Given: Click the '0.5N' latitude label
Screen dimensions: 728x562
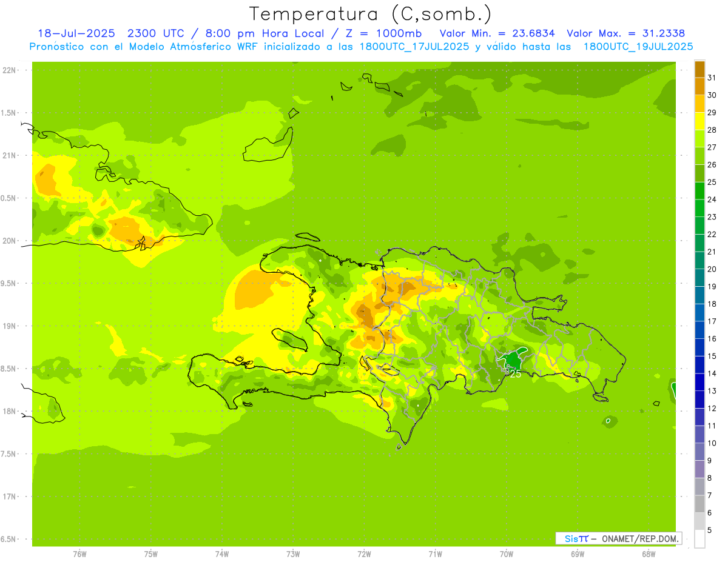Looking at the screenshot, I should (x=9, y=198).
